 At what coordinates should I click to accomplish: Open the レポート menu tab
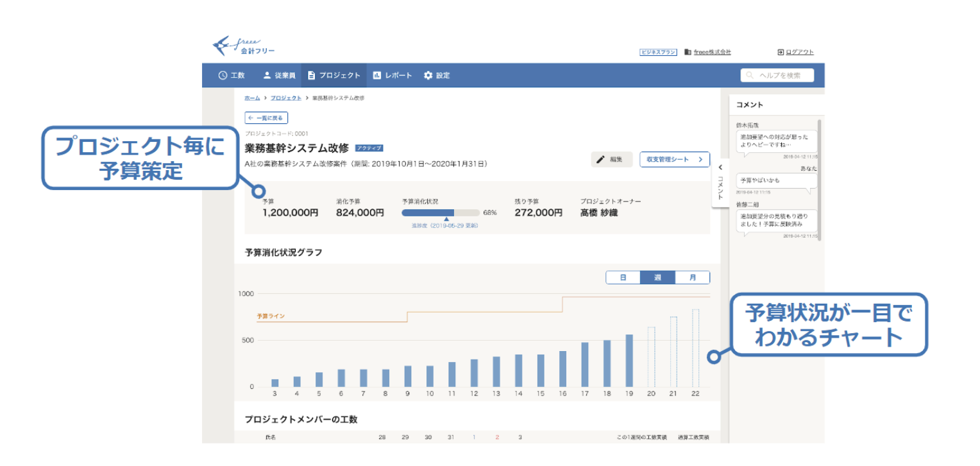click(x=393, y=75)
